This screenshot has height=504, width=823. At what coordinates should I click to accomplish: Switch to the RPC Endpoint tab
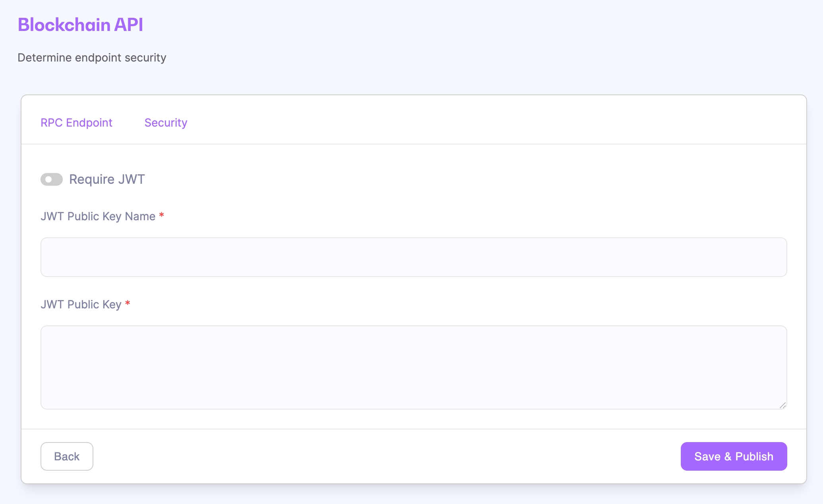click(76, 123)
